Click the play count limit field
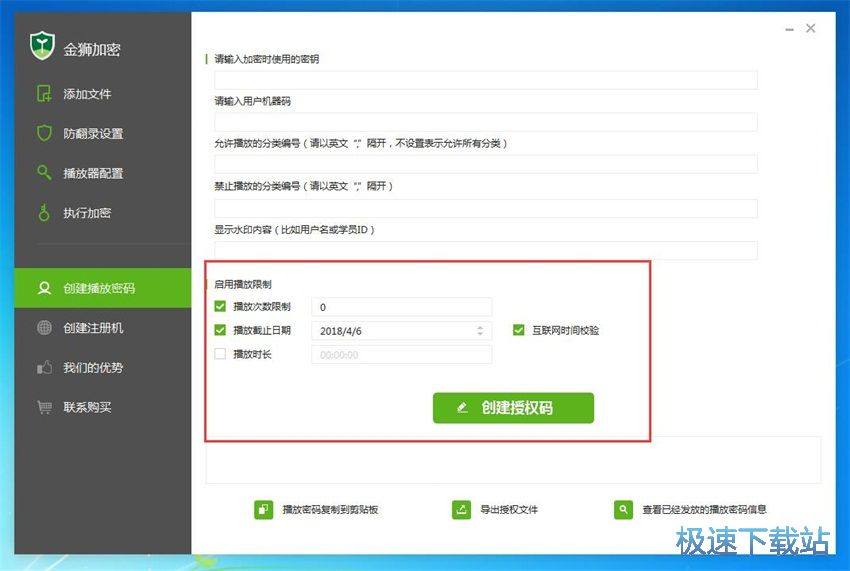 (402, 307)
